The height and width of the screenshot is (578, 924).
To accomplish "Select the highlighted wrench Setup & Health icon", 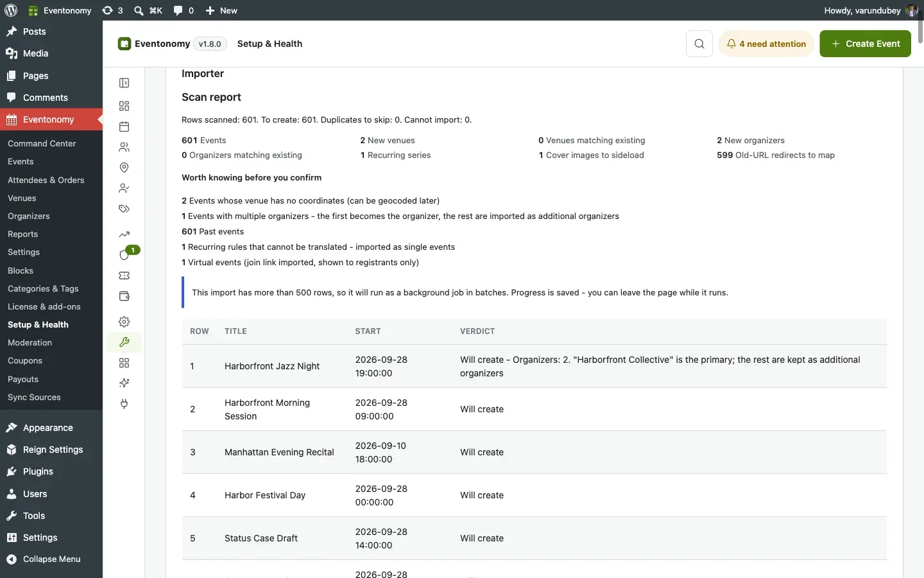I will coord(124,342).
